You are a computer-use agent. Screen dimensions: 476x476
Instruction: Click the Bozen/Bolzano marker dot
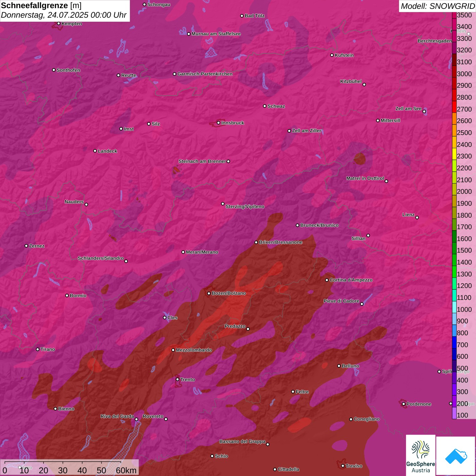[209, 293]
